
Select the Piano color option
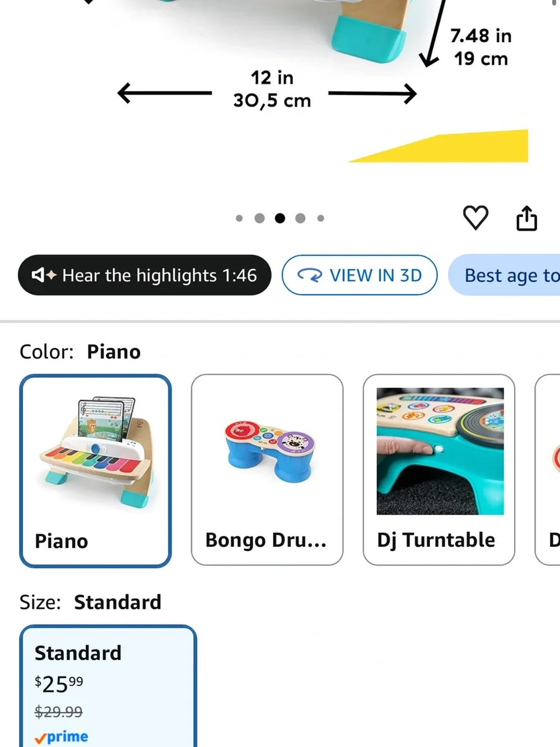[x=95, y=471]
